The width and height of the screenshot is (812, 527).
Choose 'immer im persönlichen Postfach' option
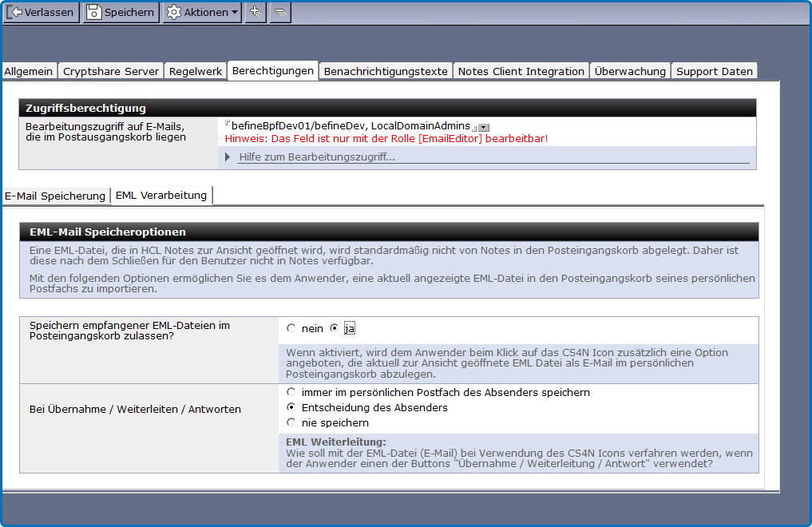291,392
